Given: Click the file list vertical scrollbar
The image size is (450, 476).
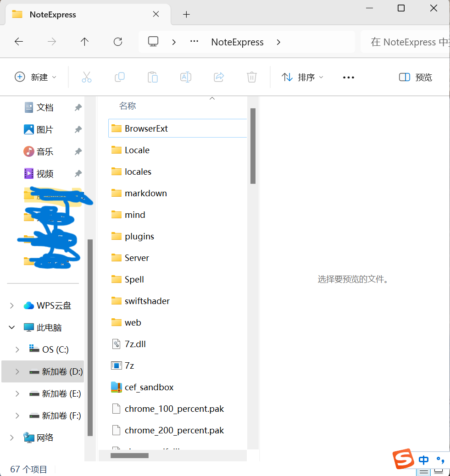Looking at the screenshot, I should click(x=253, y=146).
